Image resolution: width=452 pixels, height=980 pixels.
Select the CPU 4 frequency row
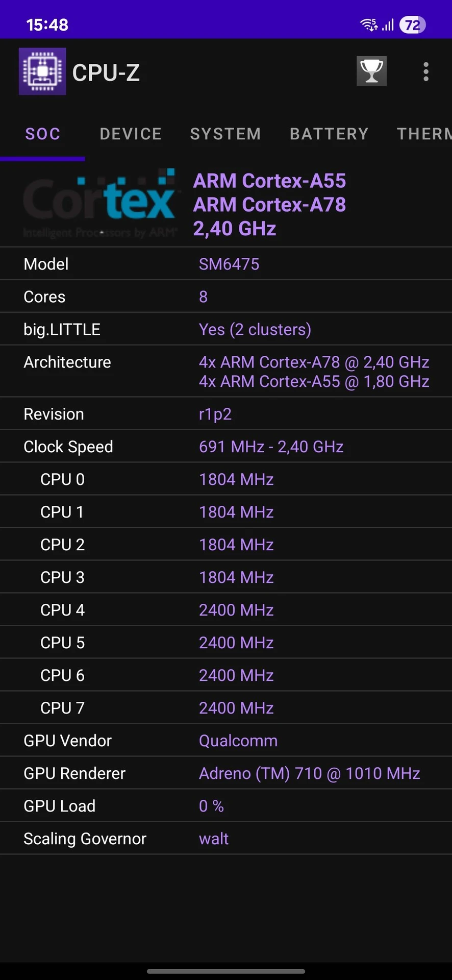pyautogui.click(x=226, y=610)
